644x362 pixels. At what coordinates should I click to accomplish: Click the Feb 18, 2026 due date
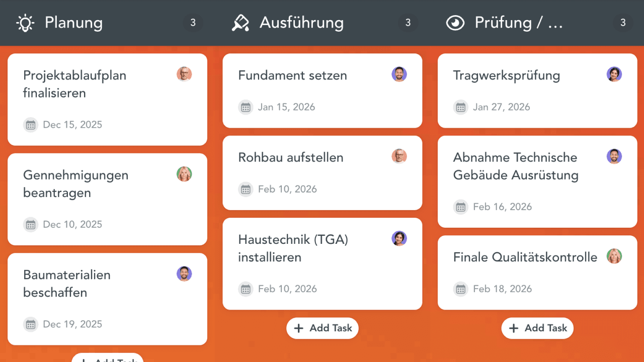pyautogui.click(x=502, y=289)
